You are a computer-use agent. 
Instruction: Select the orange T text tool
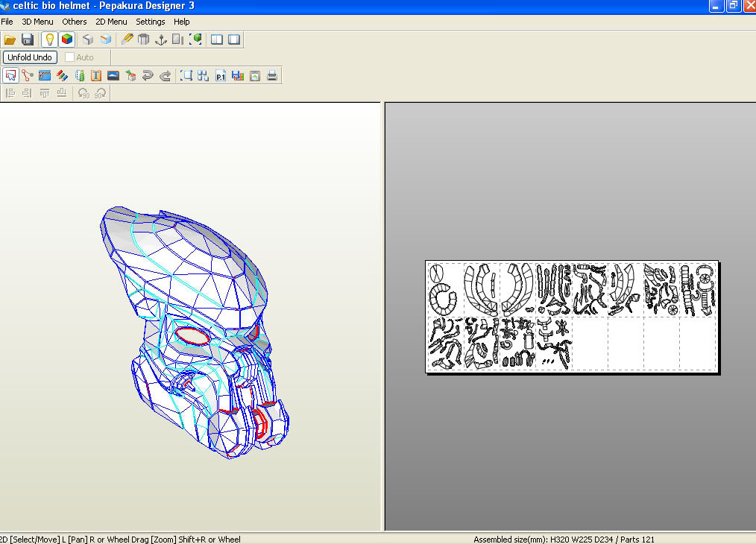point(96,76)
